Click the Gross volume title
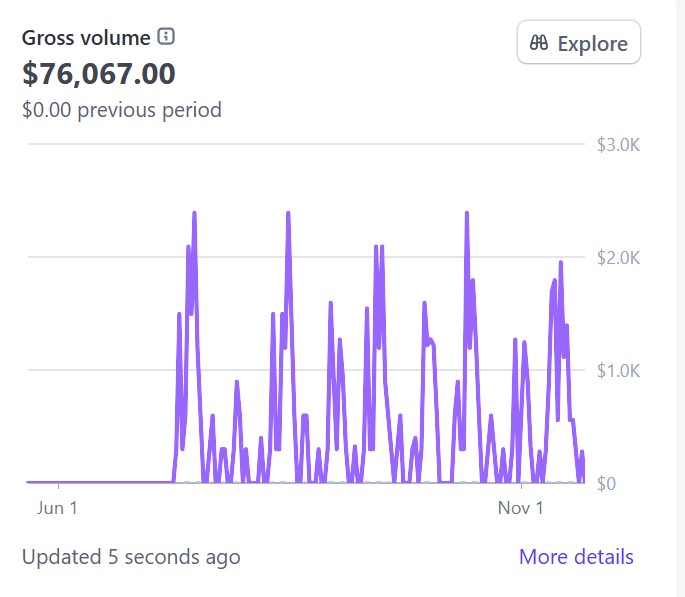Screen dimensions: 685x597 (x=86, y=38)
